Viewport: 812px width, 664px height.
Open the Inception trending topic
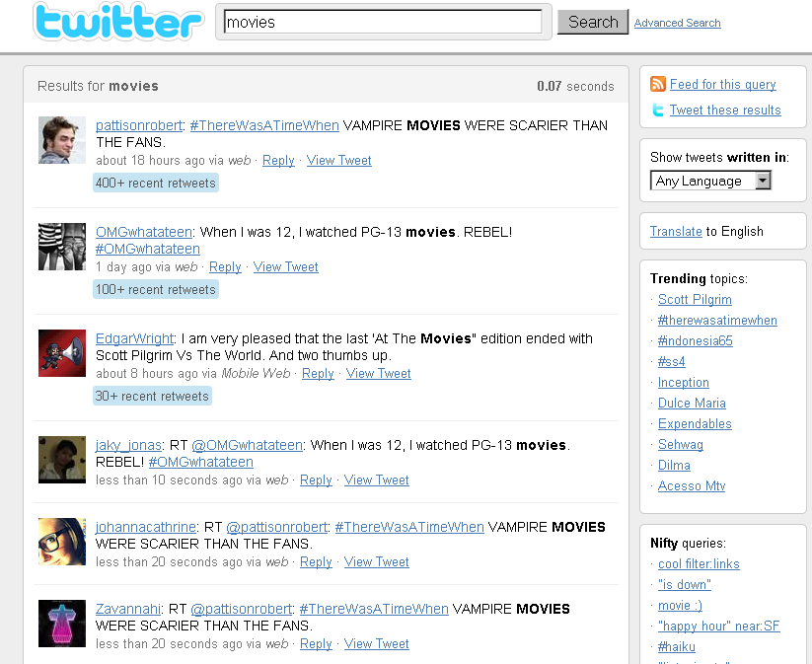click(683, 382)
